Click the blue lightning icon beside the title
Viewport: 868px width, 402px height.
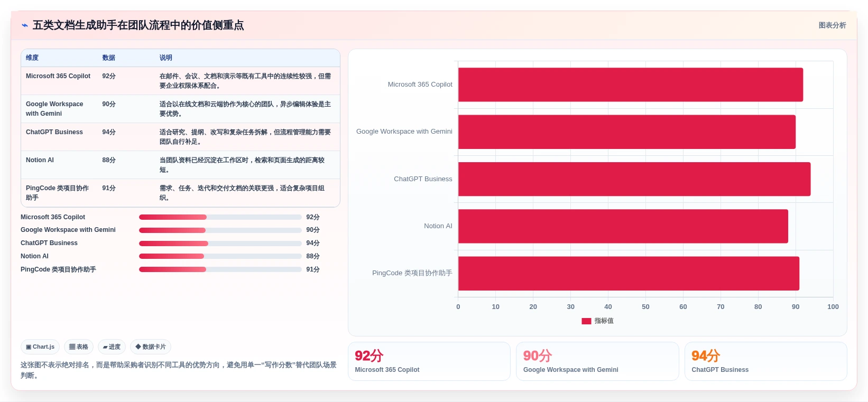[24, 25]
